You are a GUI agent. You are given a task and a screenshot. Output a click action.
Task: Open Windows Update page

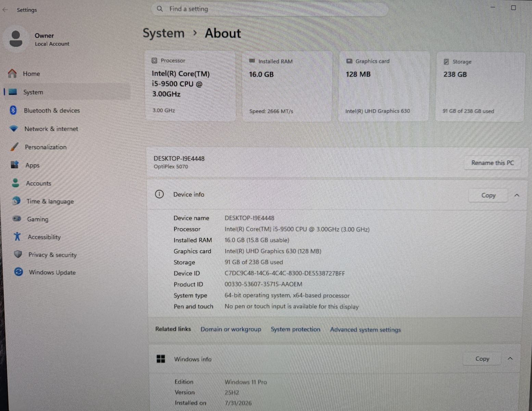[x=71, y=273]
